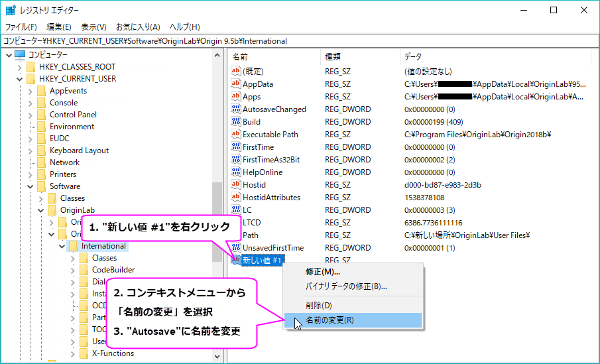The image size is (600, 364).
Task: Click the folder icon of Keyboard Layout
Action: 42,151
